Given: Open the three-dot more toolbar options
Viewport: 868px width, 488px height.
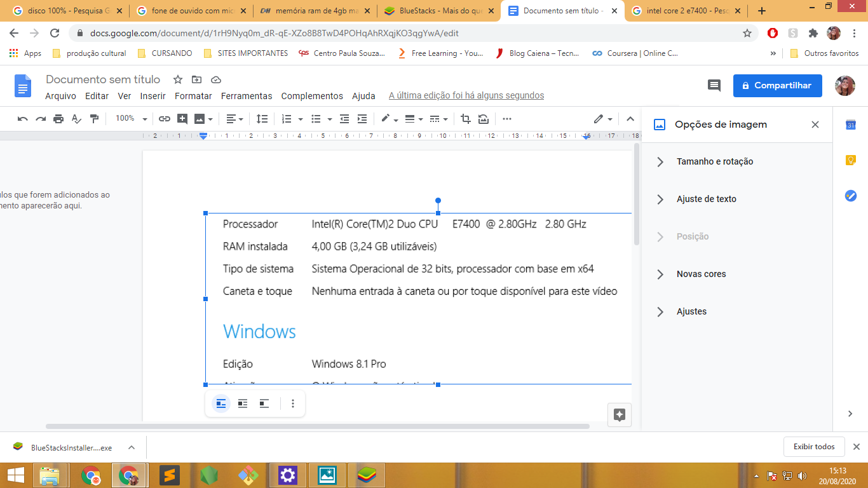Looking at the screenshot, I should point(507,119).
